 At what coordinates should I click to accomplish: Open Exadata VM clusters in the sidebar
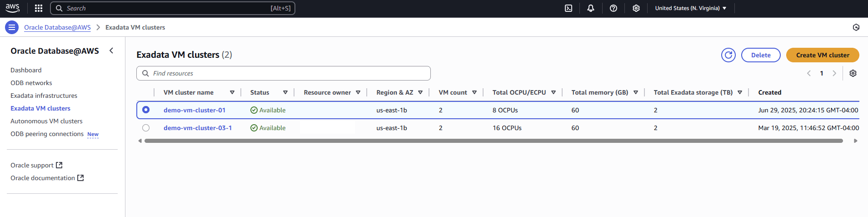(40, 108)
